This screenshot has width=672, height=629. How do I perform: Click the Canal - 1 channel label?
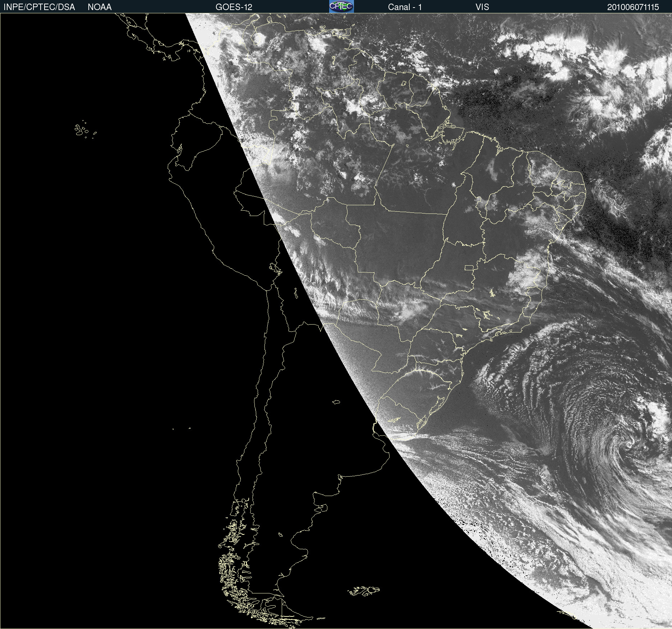coord(405,7)
